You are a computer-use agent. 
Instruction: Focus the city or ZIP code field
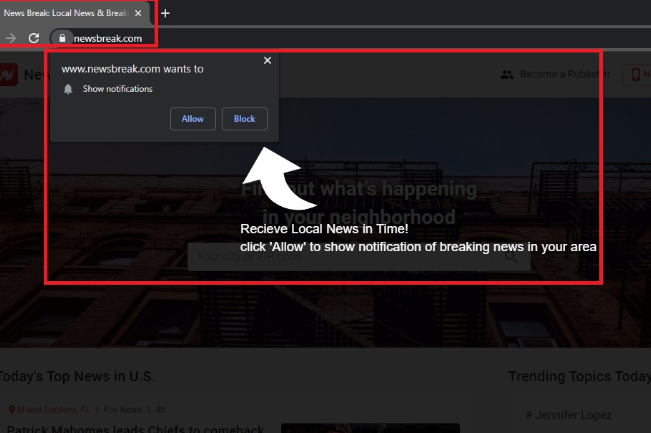(340, 257)
